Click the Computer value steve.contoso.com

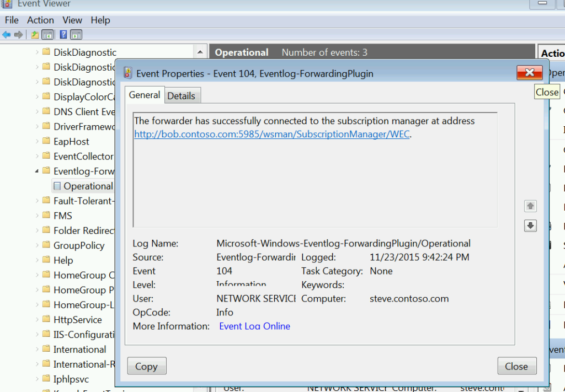point(409,299)
